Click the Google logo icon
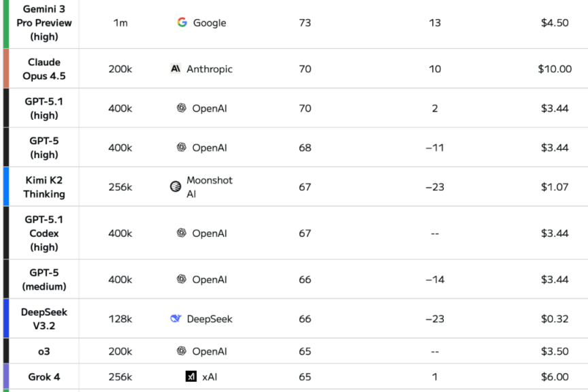The height and width of the screenshot is (392, 588). click(182, 22)
